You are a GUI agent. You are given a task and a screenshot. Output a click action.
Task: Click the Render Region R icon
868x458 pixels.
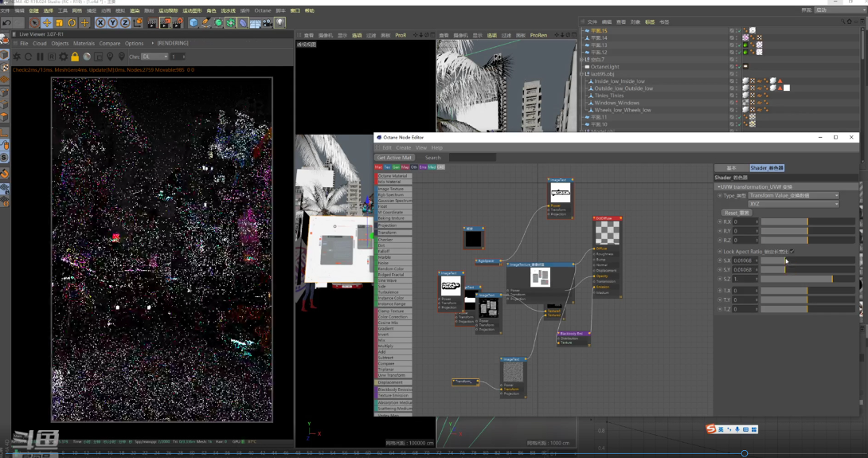(x=52, y=57)
